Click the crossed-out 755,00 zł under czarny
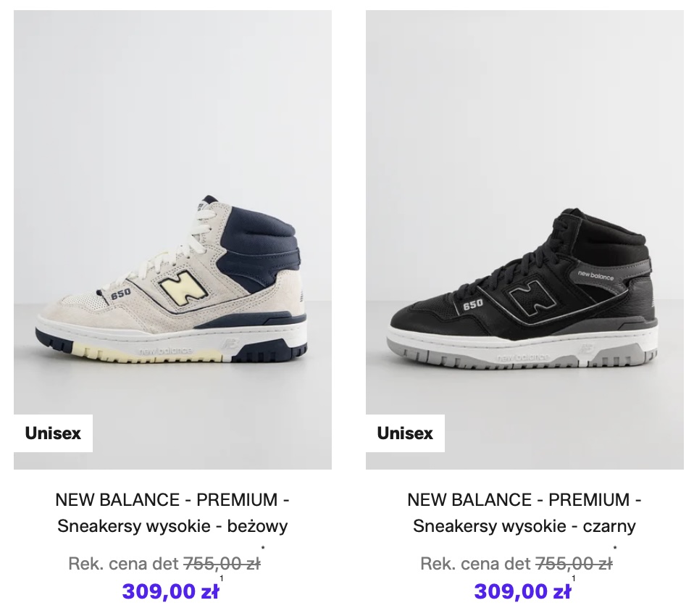The width and height of the screenshot is (694, 616). click(574, 563)
